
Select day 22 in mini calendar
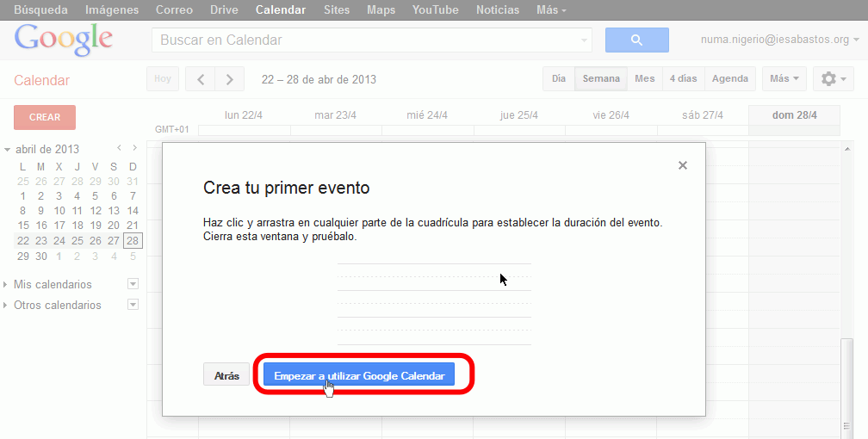(22, 240)
